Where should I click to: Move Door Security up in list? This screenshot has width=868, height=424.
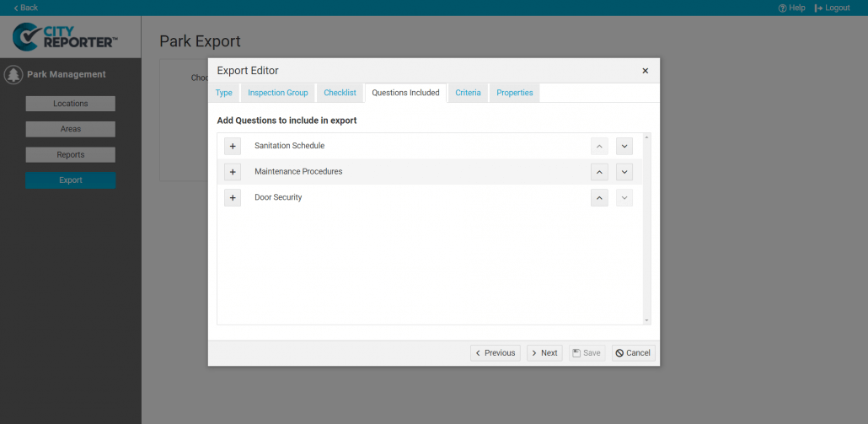[x=599, y=198]
